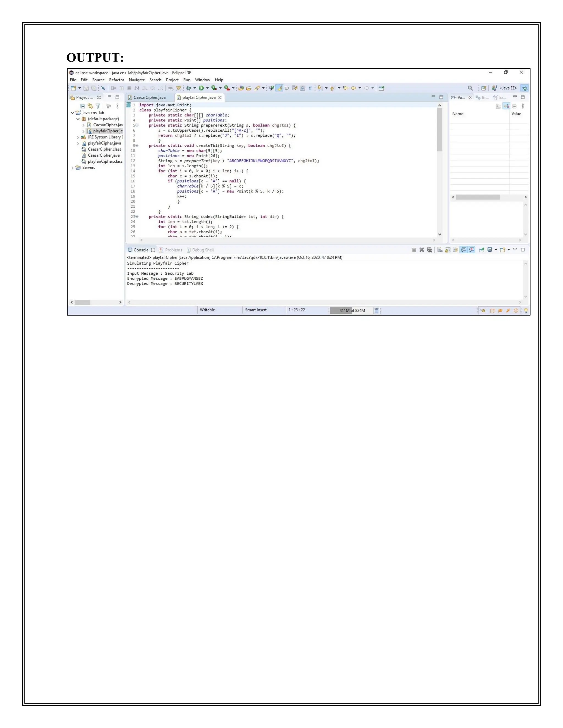Click the Open Type icon in toolbar
The width and height of the screenshot is (563, 728).
241,88
